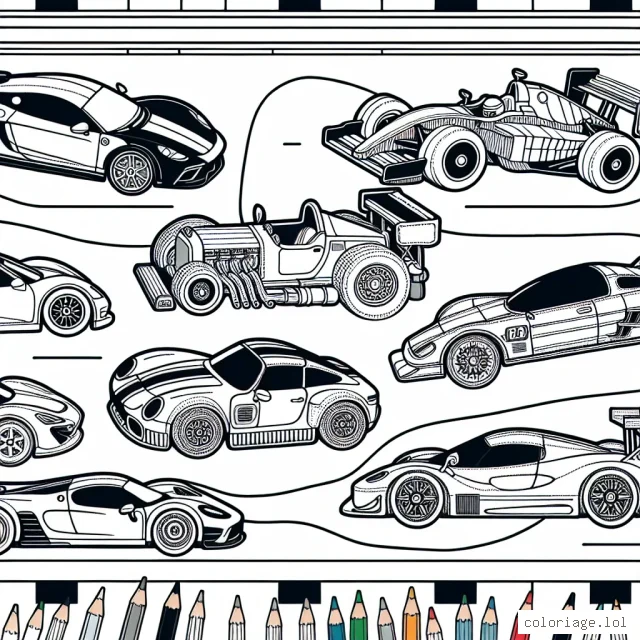Click the exposed exhaust pipes on the hot rod
This screenshot has width=640, height=640.
click(245, 282)
